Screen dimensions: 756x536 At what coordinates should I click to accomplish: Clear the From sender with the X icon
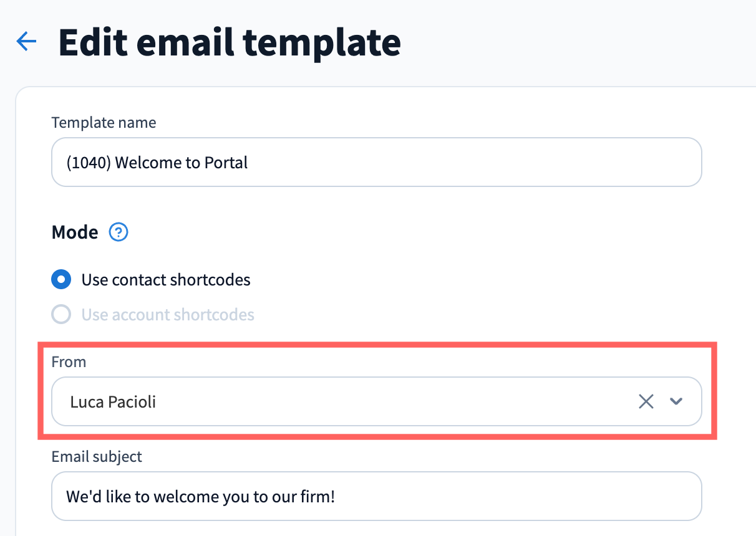[646, 401]
